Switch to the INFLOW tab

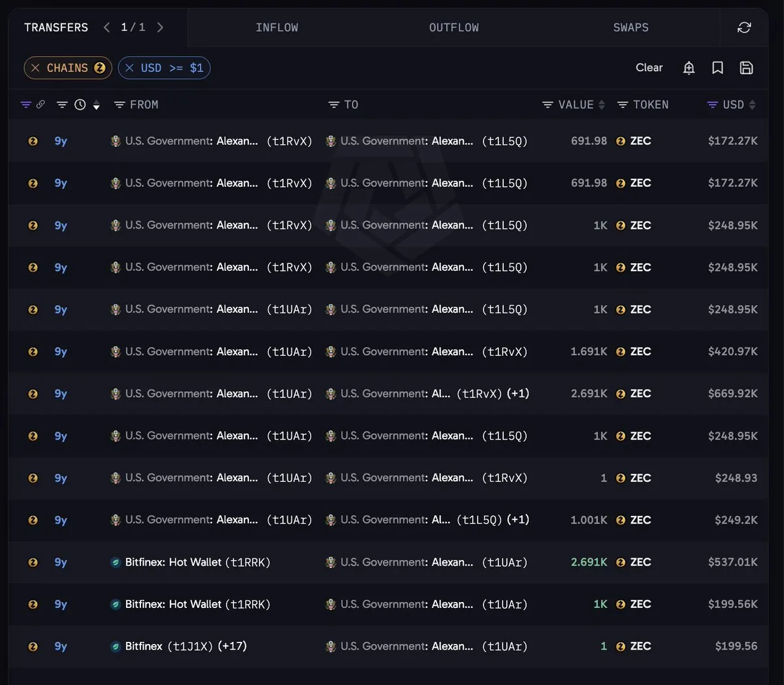click(276, 27)
